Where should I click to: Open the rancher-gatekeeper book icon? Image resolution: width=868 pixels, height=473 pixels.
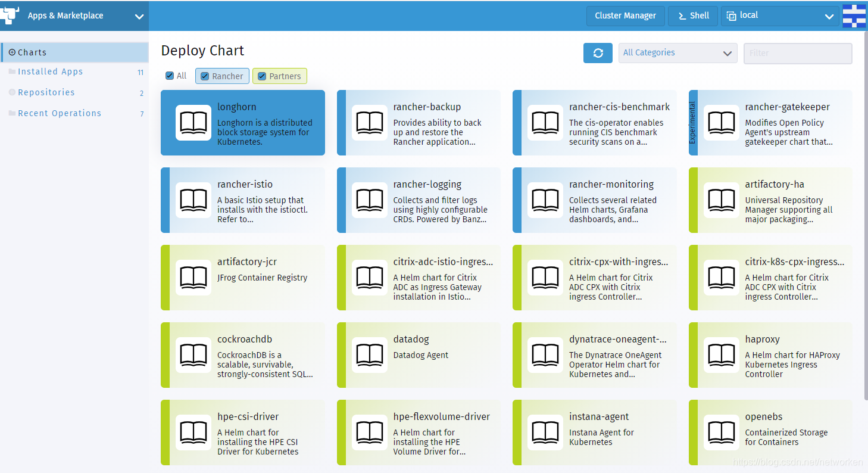[722, 123]
